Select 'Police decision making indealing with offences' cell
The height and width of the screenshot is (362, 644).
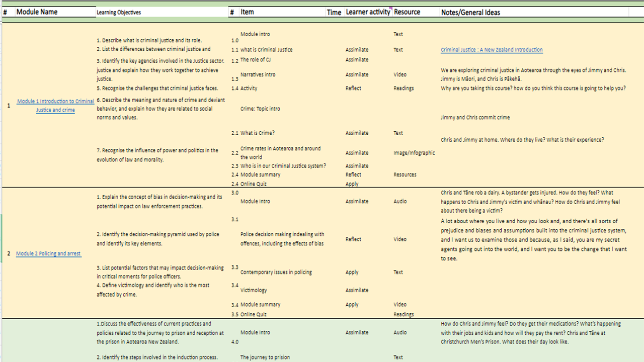click(282, 239)
